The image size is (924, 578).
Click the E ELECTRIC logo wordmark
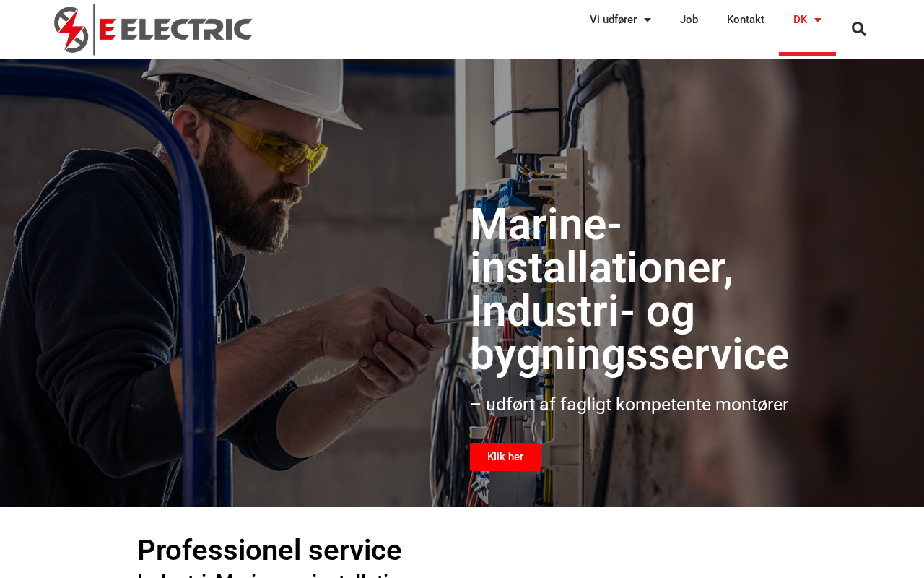point(175,29)
